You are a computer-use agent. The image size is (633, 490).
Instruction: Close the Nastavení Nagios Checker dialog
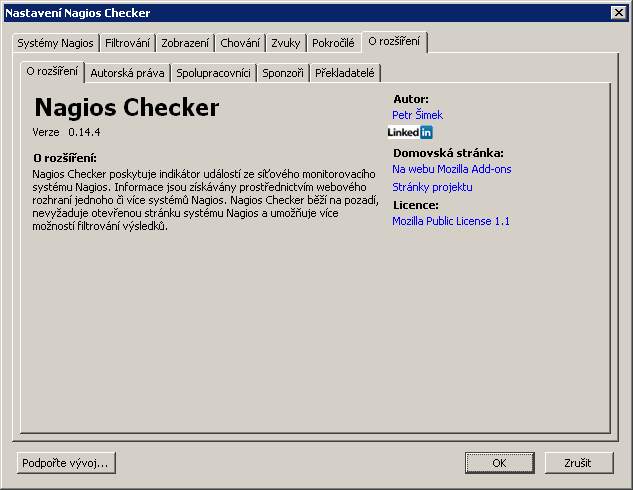(618, 13)
